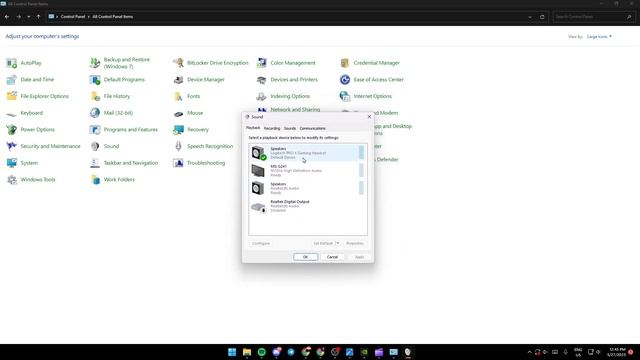Open the Set Default dropdown arrow

pyautogui.click(x=338, y=244)
